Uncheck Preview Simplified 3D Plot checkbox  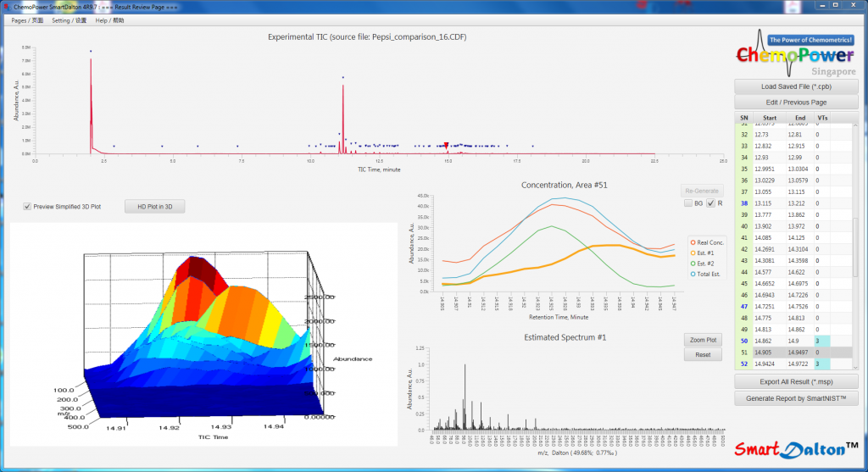click(x=27, y=206)
